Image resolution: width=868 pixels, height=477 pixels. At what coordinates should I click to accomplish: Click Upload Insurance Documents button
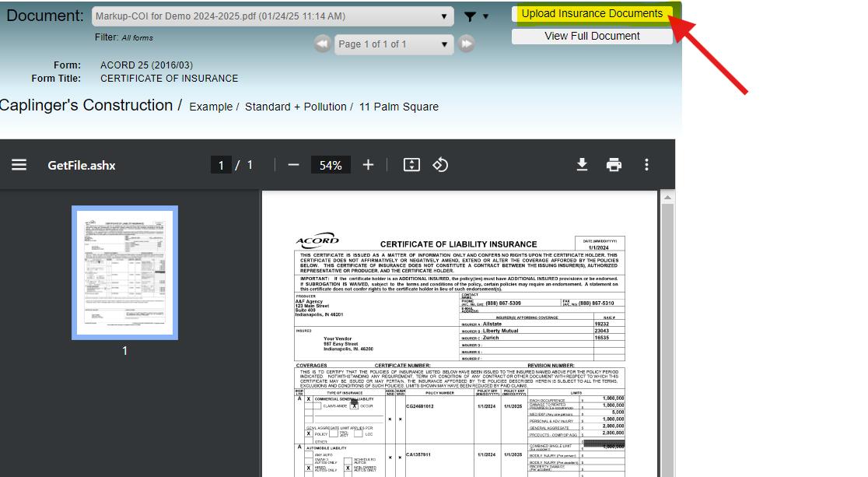coord(592,14)
